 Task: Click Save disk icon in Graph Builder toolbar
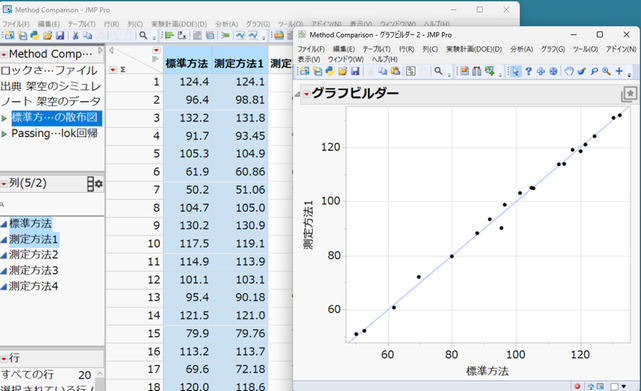click(x=355, y=71)
